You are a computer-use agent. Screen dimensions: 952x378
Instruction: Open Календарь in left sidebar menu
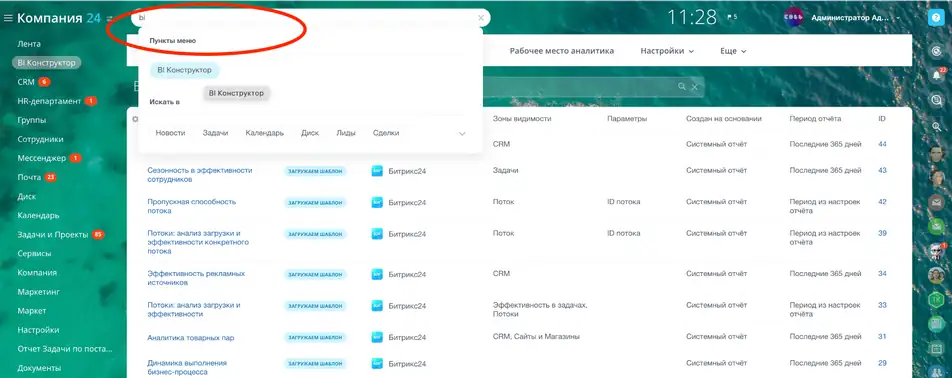click(x=38, y=215)
